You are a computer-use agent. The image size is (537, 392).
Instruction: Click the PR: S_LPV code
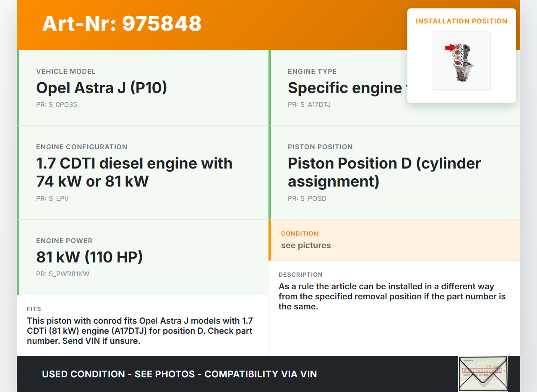[52, 199]
